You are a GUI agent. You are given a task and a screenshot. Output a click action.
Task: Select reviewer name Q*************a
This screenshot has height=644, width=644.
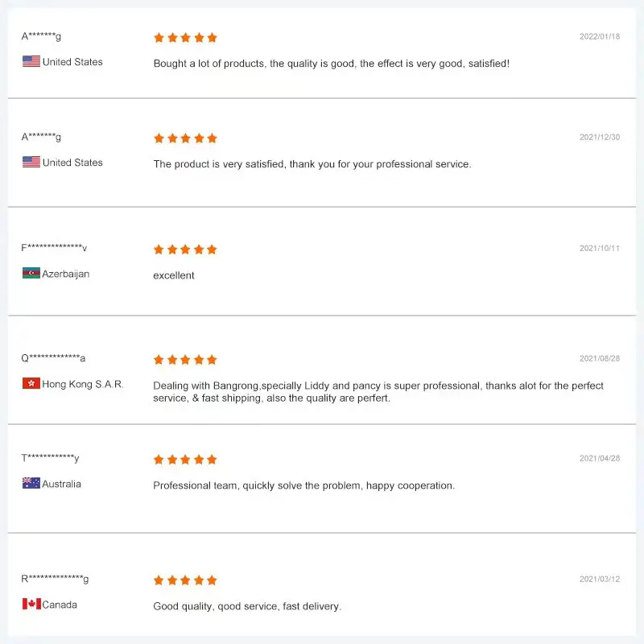pos(53,358)
